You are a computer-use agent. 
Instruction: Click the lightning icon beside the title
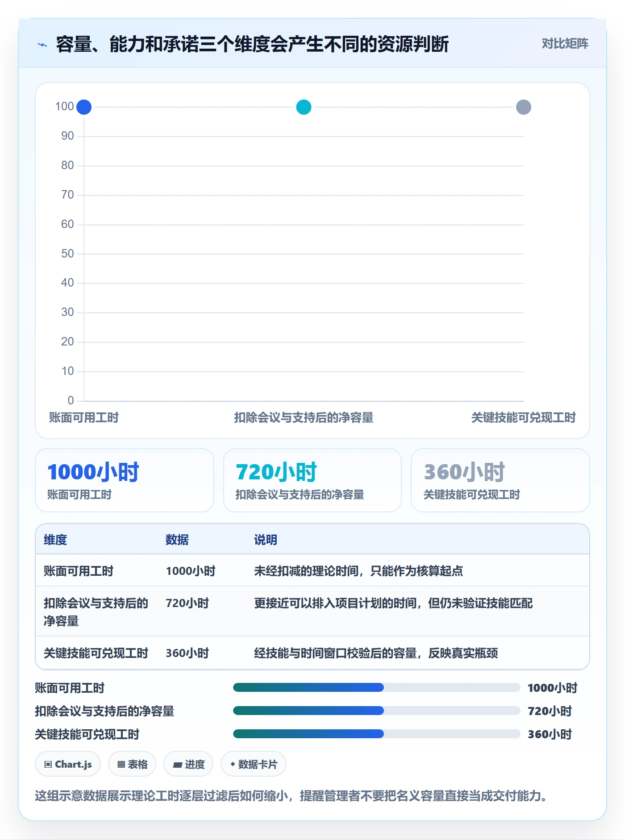42,45
